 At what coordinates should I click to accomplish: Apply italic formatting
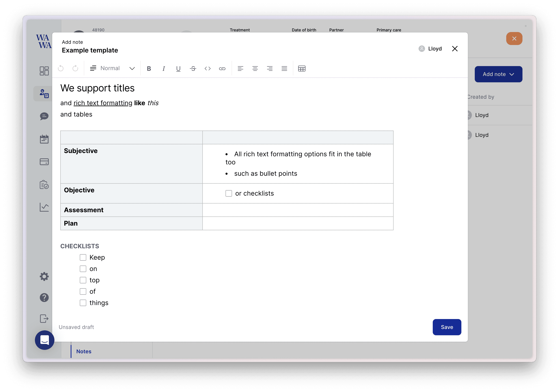tap(164, 69)
